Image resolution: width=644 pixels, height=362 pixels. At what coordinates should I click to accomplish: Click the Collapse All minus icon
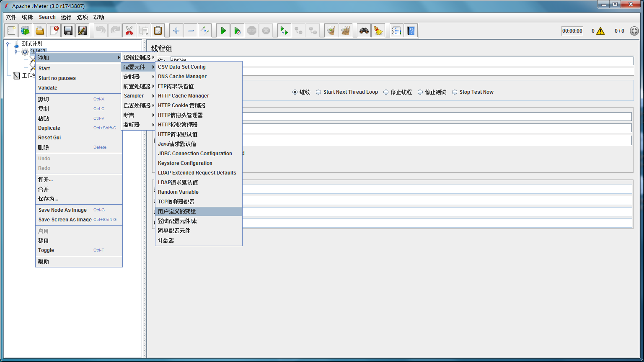tap(191, 31)
